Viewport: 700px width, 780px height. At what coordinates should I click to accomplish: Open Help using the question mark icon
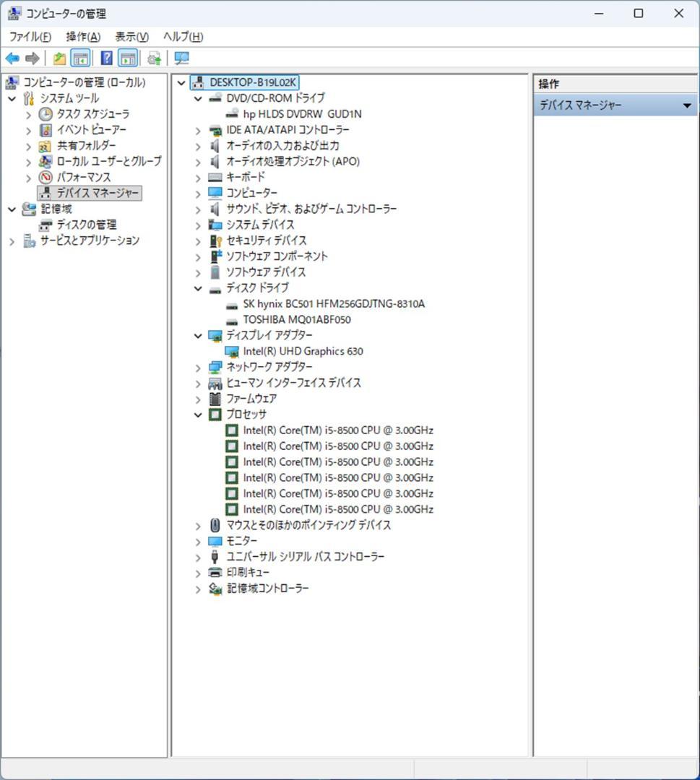[x=105, y=58]
